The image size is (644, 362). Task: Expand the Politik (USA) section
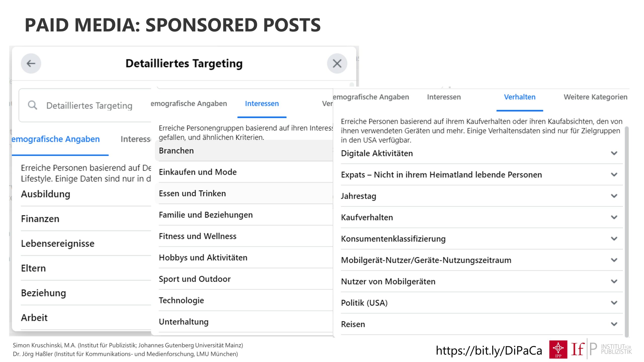[481, 303]
